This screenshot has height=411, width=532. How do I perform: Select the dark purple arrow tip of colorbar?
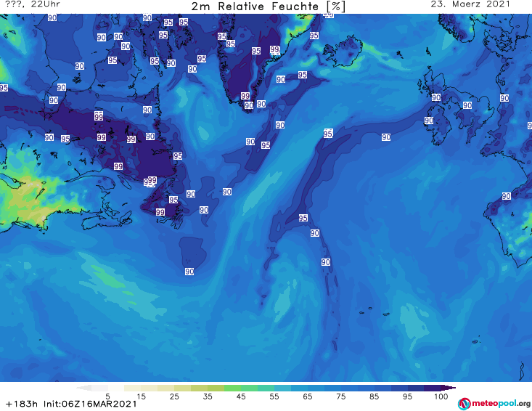click(x=450, y=388)
